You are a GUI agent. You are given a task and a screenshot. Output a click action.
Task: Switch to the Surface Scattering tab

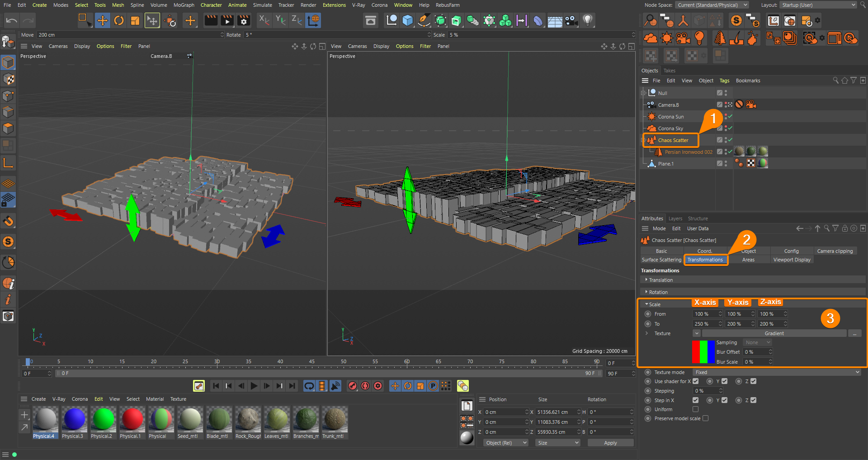tap(661, 260)
